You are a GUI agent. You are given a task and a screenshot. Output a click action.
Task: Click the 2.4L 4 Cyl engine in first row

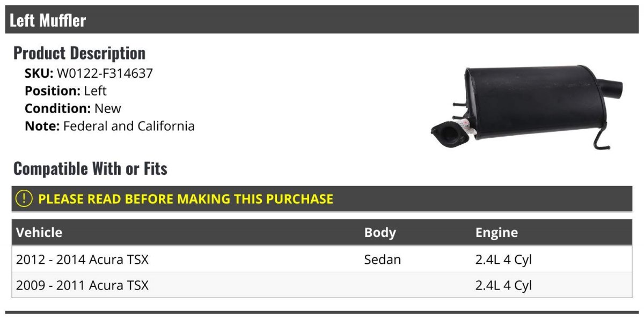coord(503,260)
